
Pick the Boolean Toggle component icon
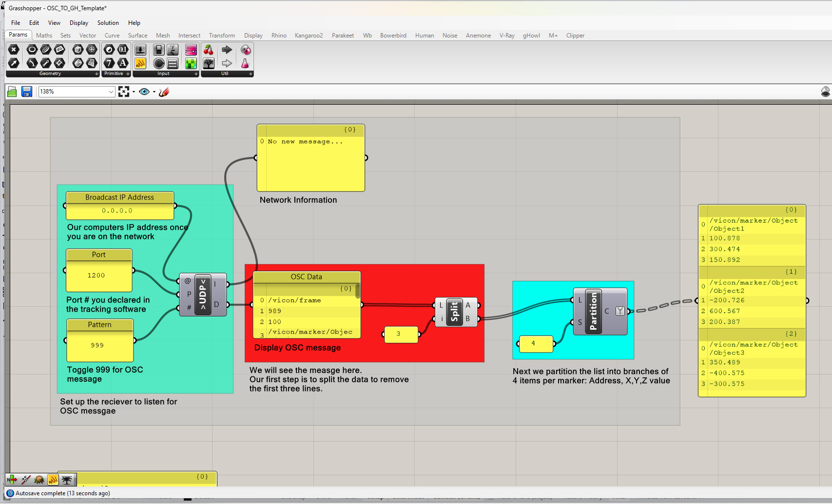(x=158, y=50)
